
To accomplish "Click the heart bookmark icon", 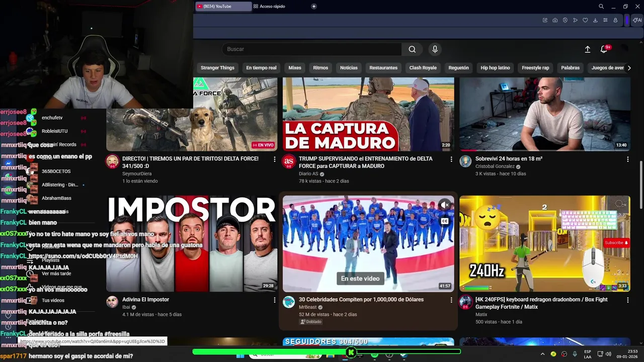I will (x=585, y=20).
